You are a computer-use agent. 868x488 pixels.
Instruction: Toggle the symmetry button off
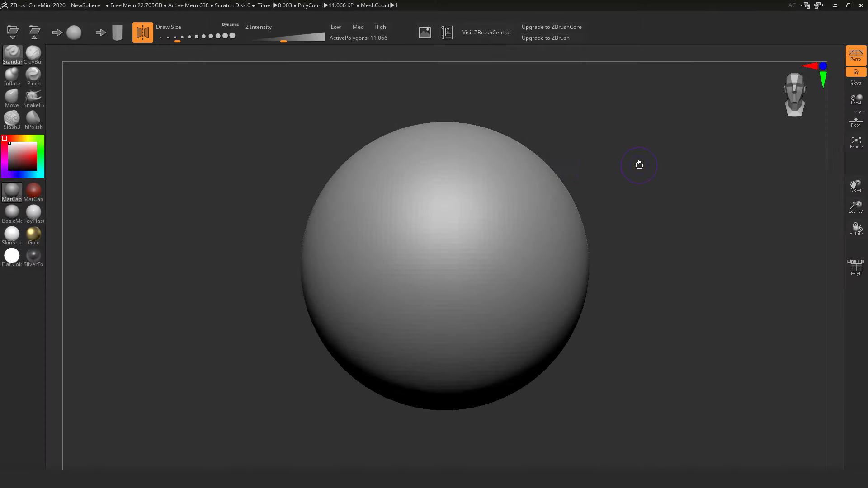[142, 33]
